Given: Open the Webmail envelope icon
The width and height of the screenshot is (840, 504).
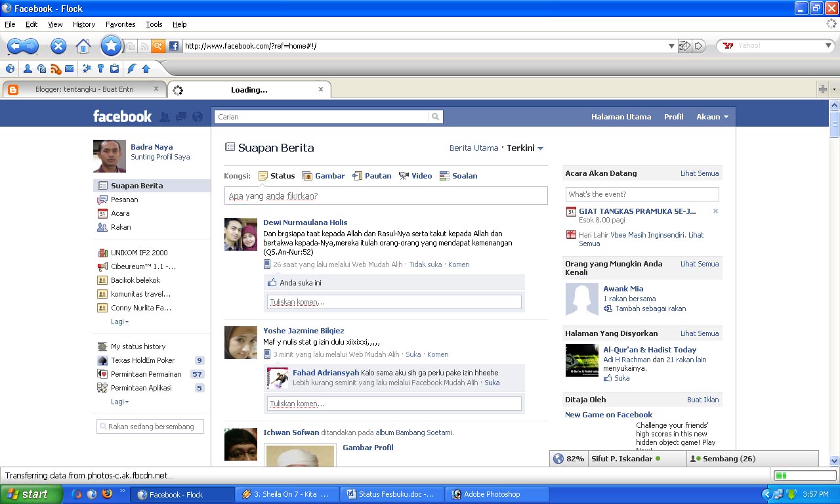Looking at the screenshot, I should (x=69, y=68).
